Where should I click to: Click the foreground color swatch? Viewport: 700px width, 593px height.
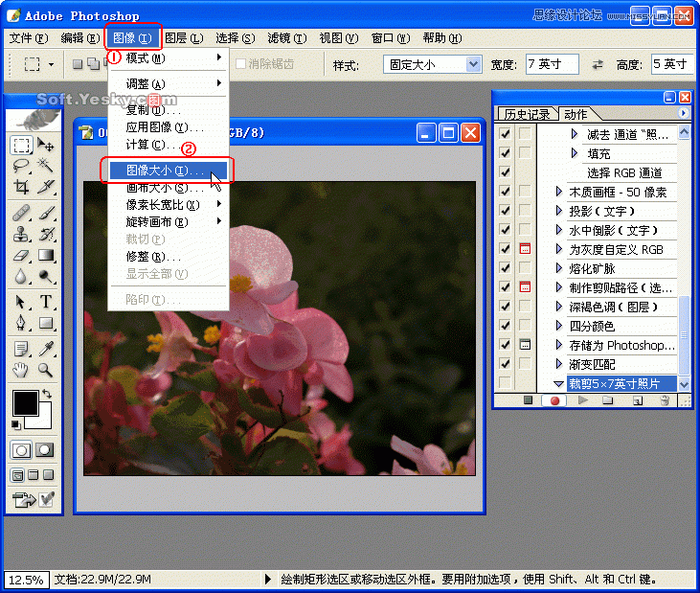tap(25, 402)
